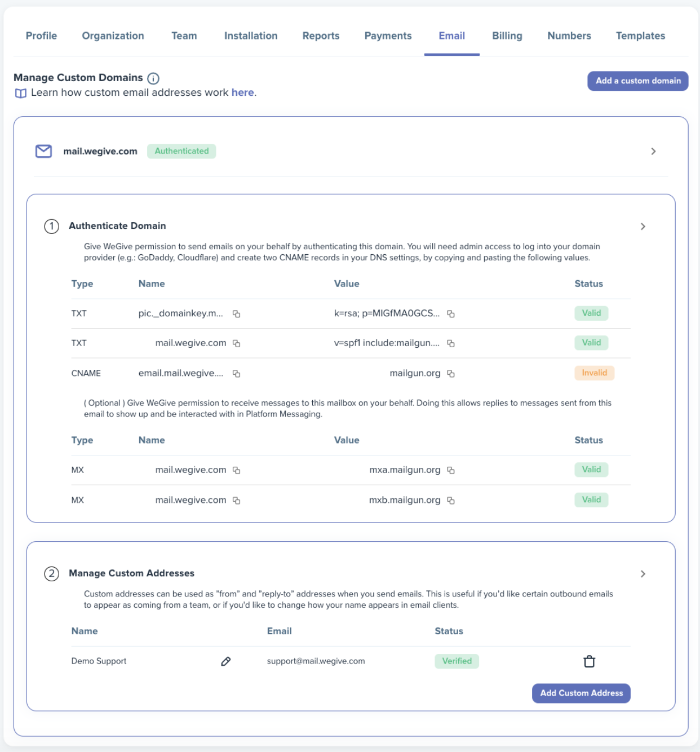Go to the Organization tab
The width and height of the screenshot is (700, 752).
click(x=113, y=36)
